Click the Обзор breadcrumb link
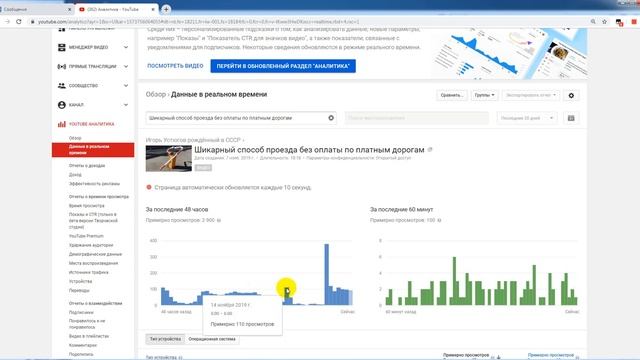640x360 pixels. pos(156,94)
